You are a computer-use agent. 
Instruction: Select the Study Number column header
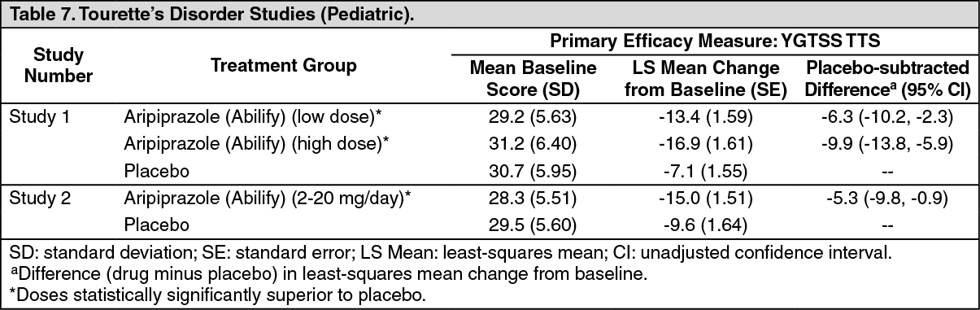pos(60,66)
